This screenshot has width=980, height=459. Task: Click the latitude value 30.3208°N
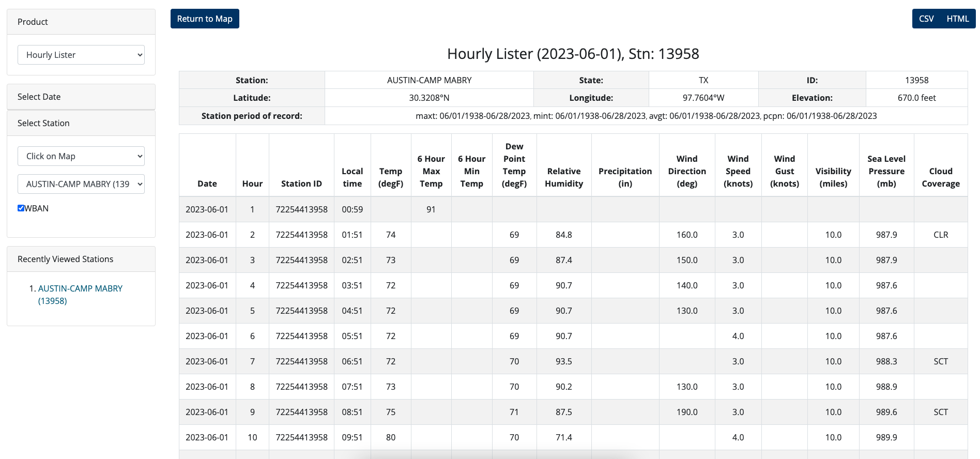tap(429, 98)
